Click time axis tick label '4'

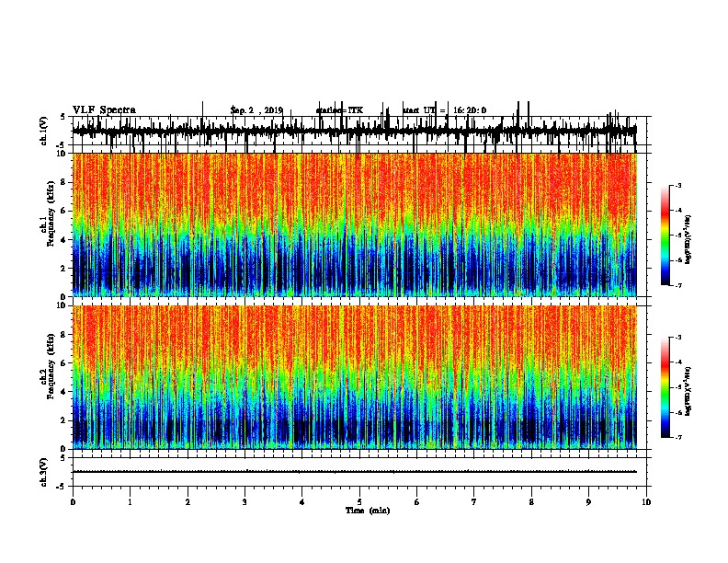point(302,502)
